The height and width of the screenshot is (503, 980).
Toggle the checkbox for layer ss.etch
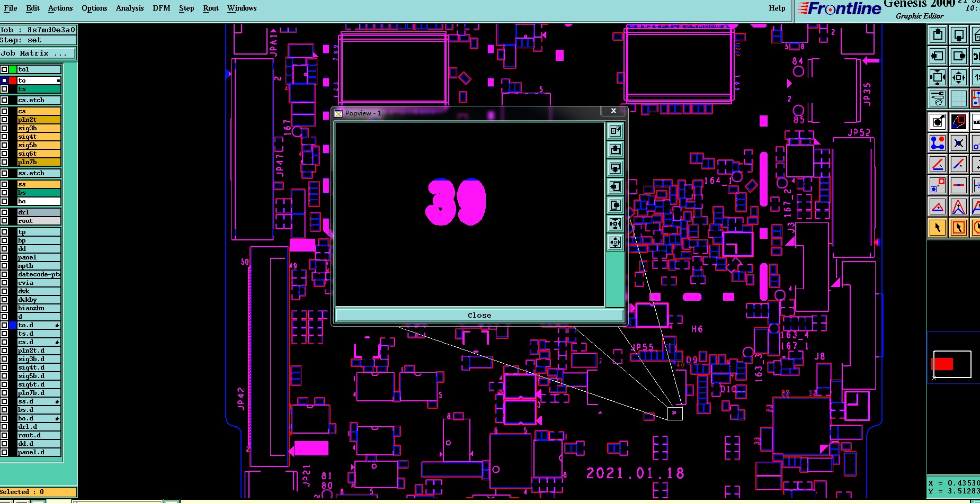(x=4, y=173)
